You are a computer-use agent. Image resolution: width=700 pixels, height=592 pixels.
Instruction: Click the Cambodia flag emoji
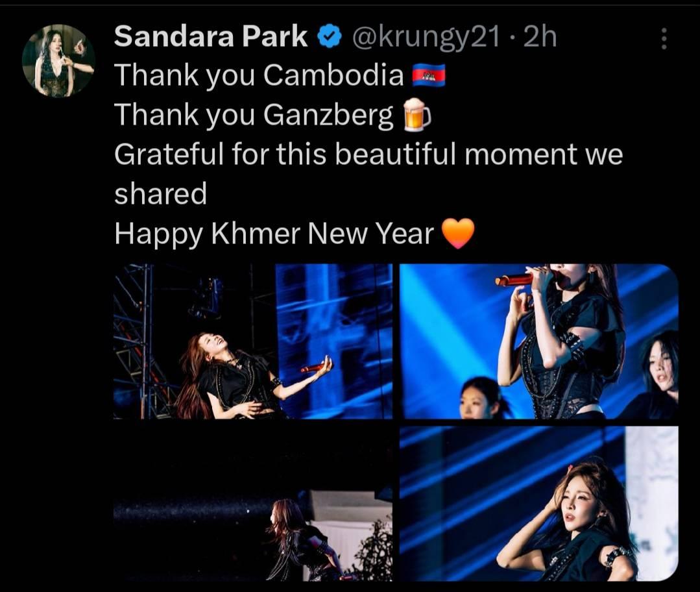tap(428, 75)
